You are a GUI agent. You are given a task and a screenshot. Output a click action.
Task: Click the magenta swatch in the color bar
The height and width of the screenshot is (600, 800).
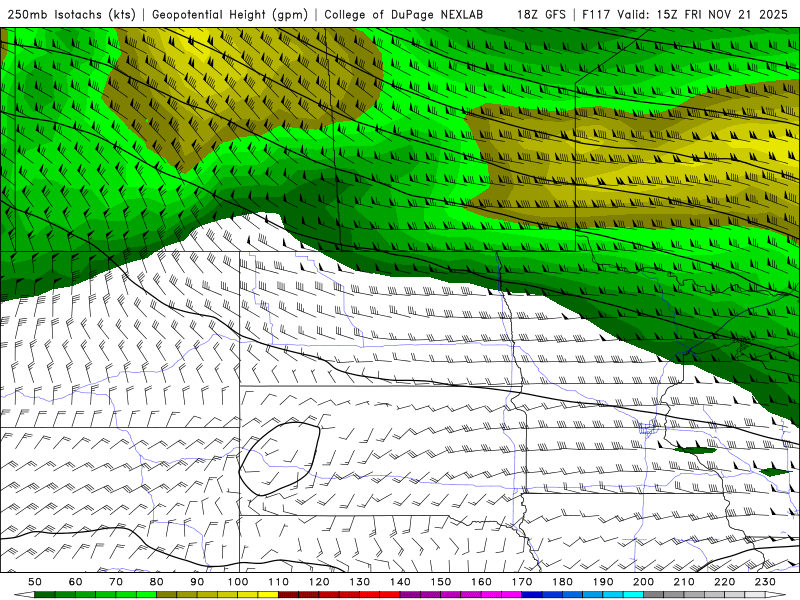tap(511, 595)
